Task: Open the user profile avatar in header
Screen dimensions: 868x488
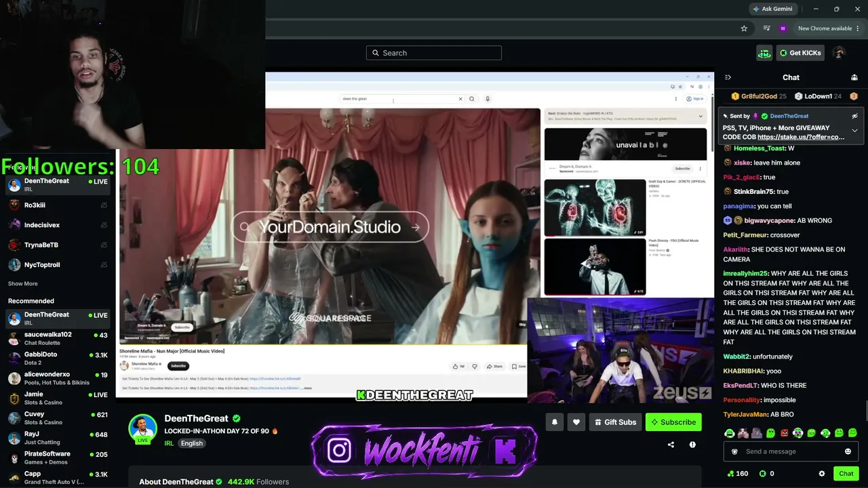Action: tap(840, 53)
